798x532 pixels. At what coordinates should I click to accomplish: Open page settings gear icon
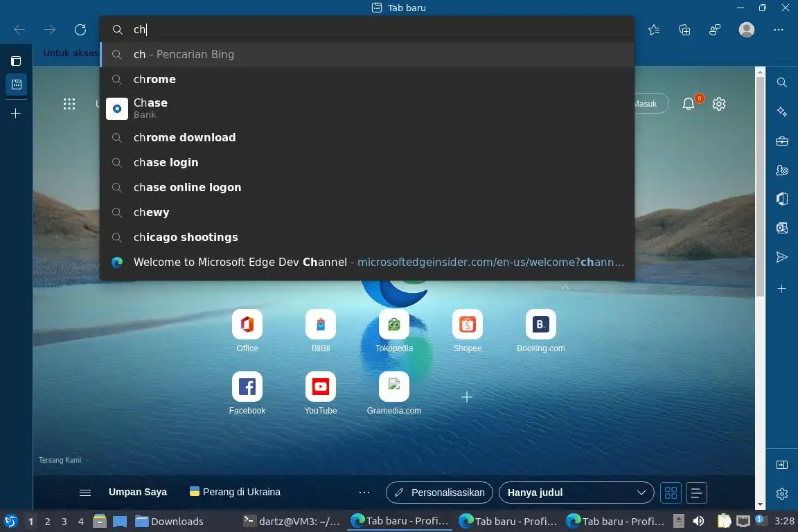(x=718, y=104)
